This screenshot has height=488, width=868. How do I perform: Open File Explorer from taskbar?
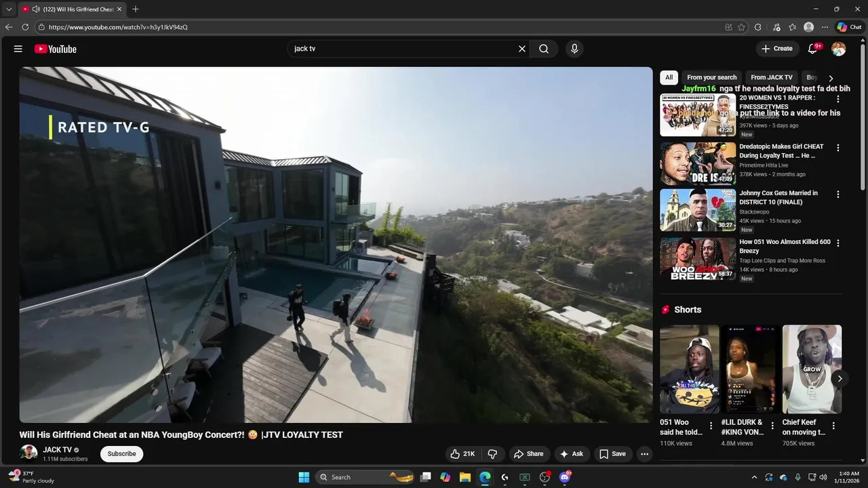point(465,477)
